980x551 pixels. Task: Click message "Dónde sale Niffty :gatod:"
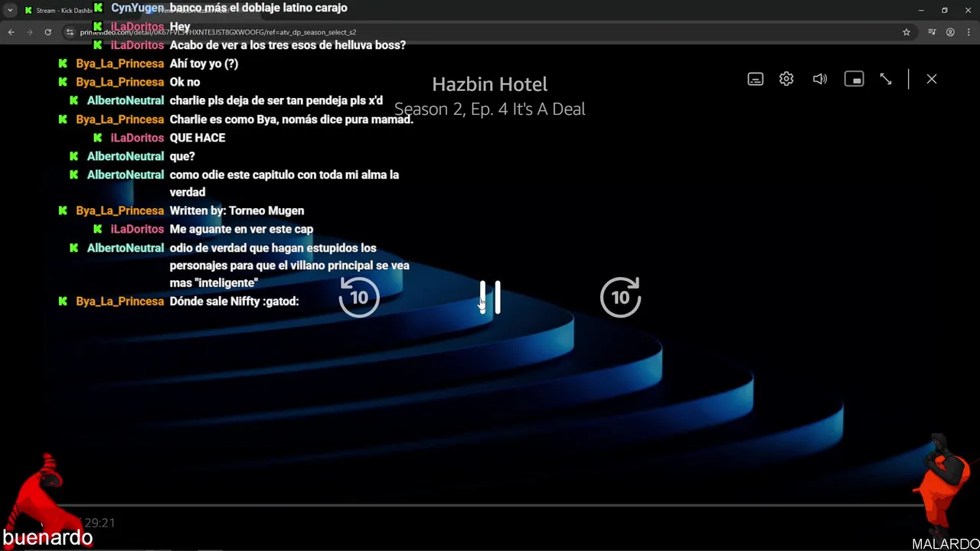pyautogui.click(x=234, y=302)
